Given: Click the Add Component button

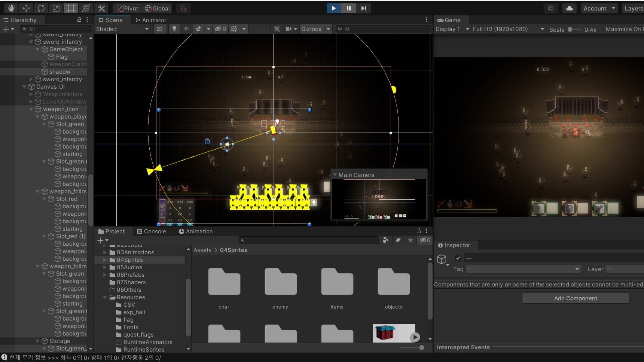Looking at the screenshot, I should [575, 298].
